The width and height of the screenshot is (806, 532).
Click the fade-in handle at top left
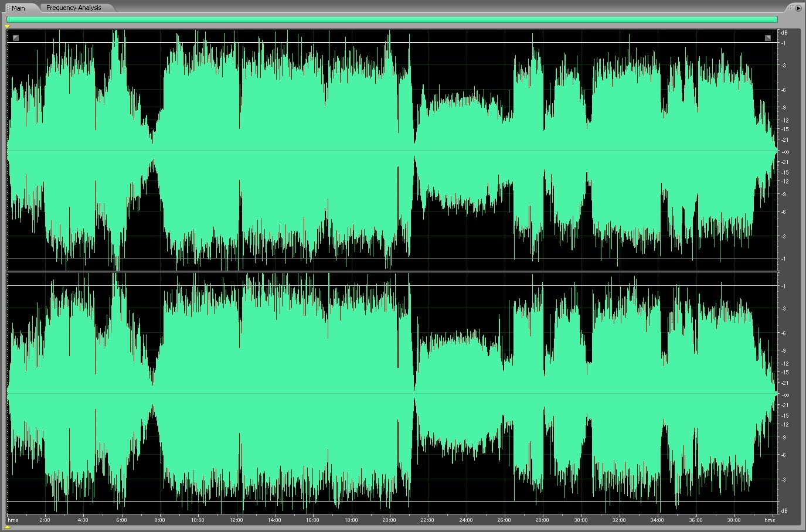click(x=16, y=38)
